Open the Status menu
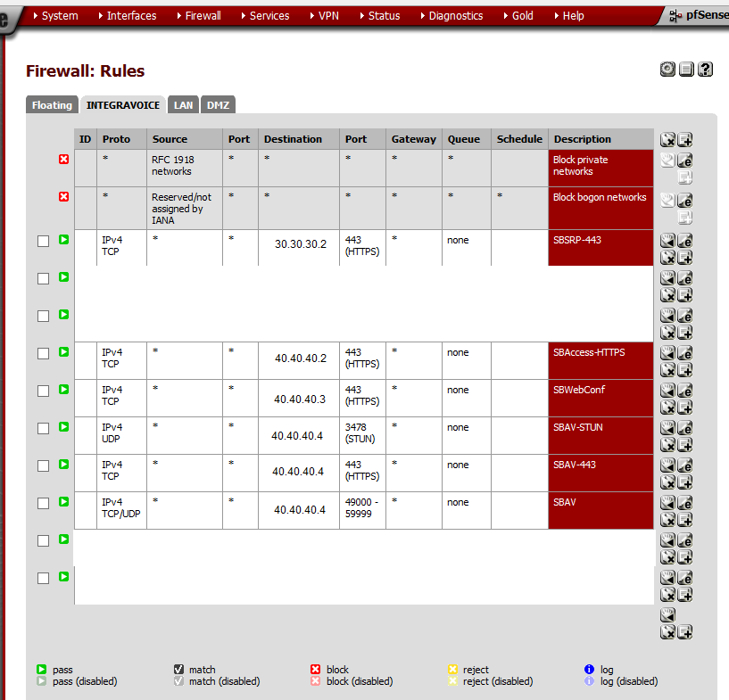This screenshot has width=729, height=700. 380,16
